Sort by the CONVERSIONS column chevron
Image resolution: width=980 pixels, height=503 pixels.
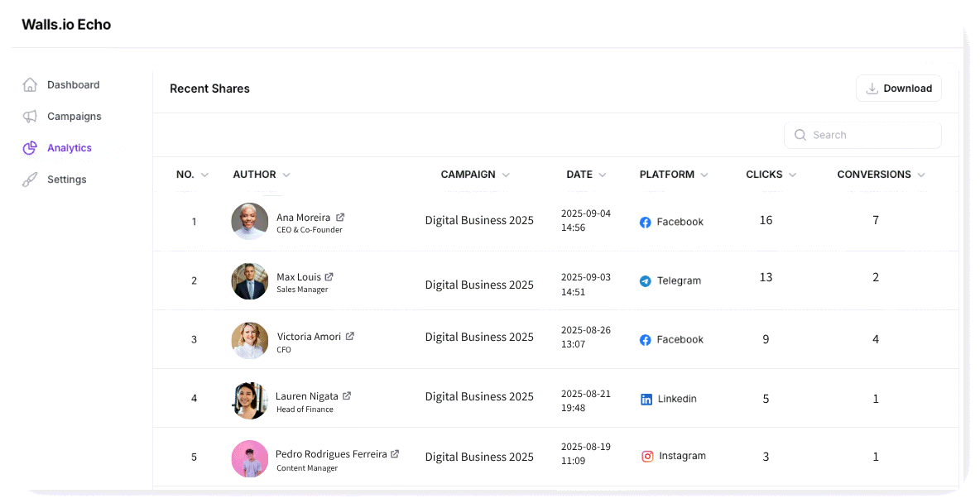tap(921, 175)
